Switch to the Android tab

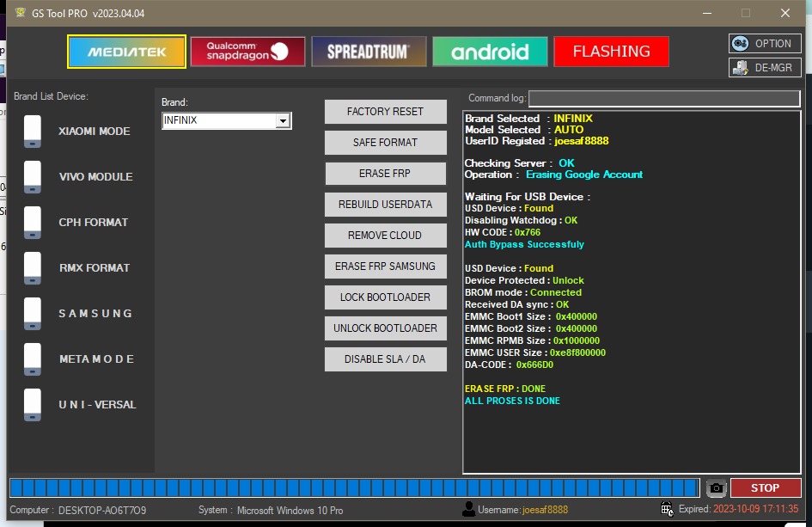[490, 52]
